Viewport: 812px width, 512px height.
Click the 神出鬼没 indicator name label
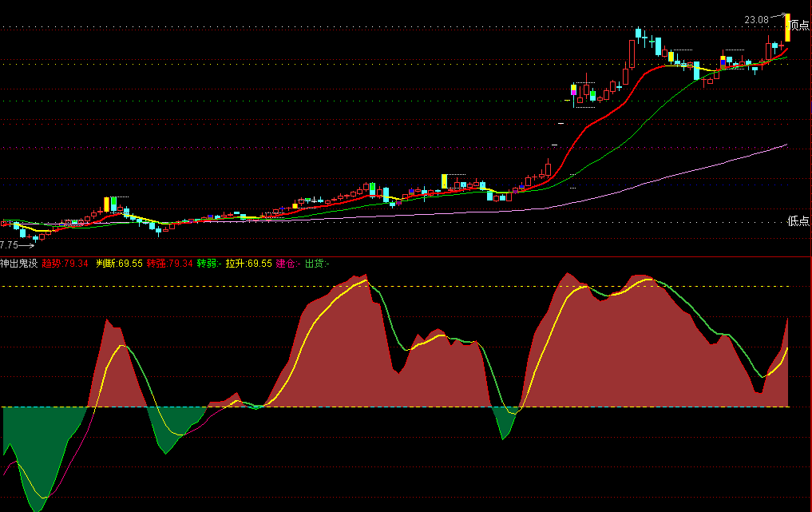(19, 264)
